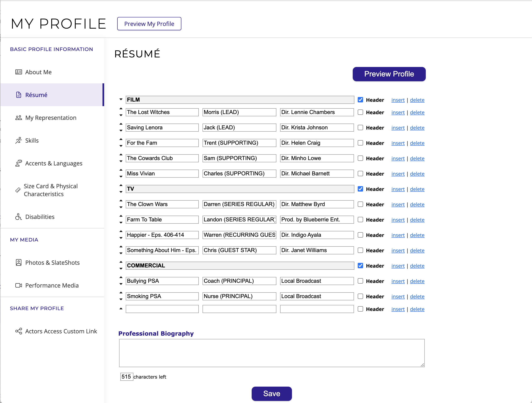Click the Accents & Languages speech icon
Image resolution: width=532 pixels, height=403 pixels.
pyautogui.click(x=18, y=163)
